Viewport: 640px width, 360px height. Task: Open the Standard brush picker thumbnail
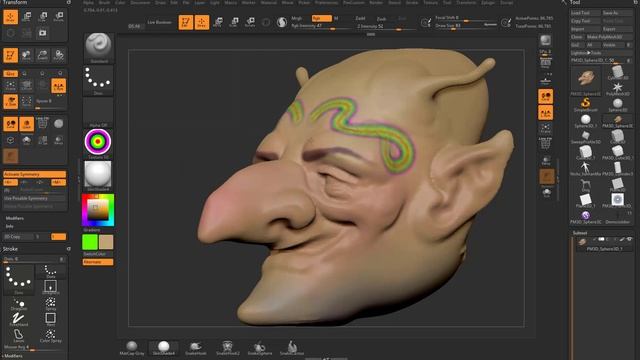pos(98,48)
